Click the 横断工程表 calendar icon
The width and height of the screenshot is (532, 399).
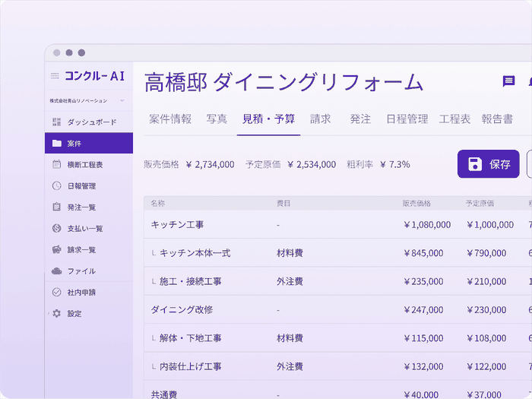pos(56,164)
